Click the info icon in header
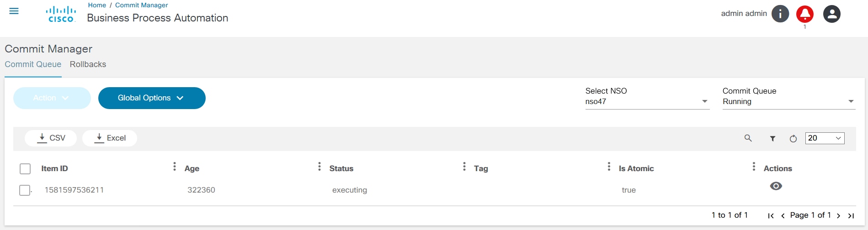This screenshot has width=868, height=230. (780, 14)
